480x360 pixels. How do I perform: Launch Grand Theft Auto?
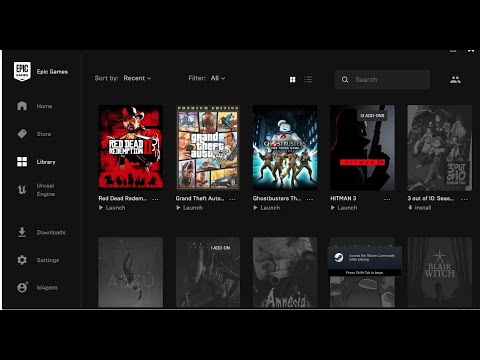point(189,208)
